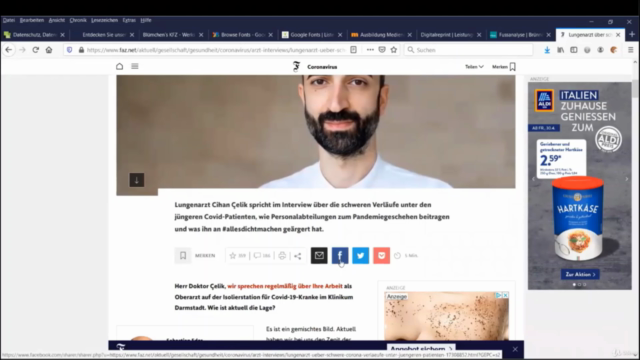
Task: Click the padlock site info icon
Action: click(81, 50)
